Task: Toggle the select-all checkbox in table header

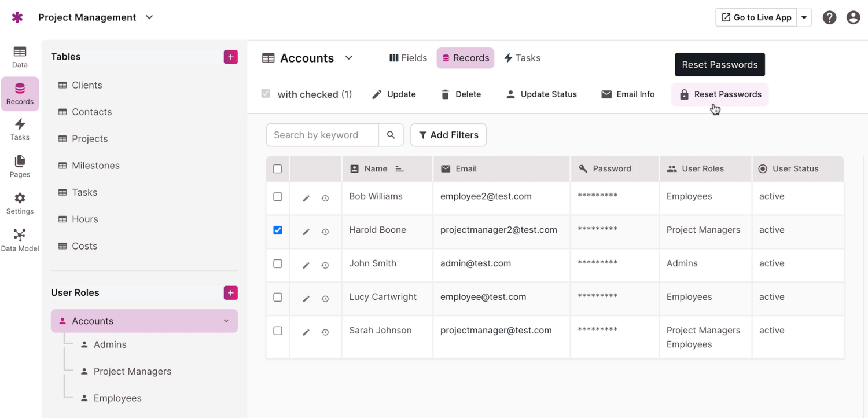Action: [x=278, y=169]
